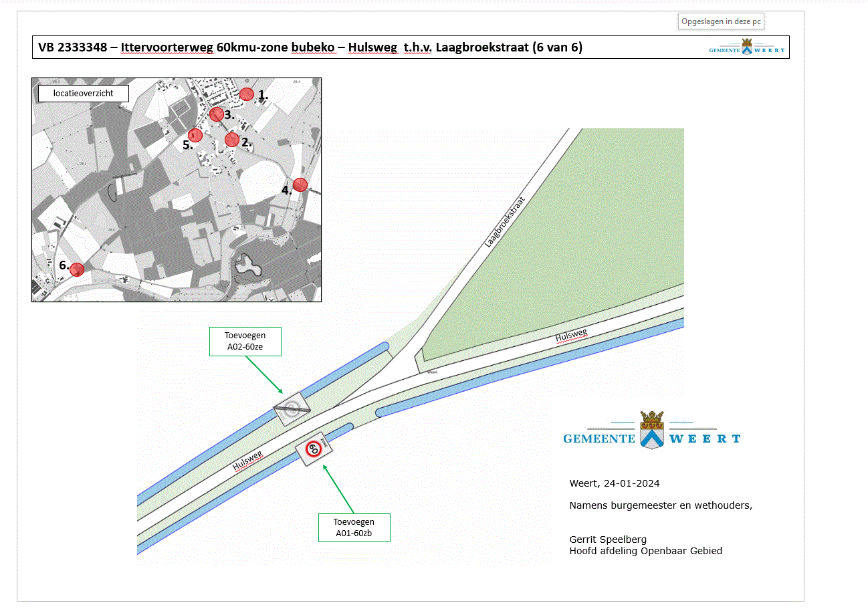
Task: Select large Gemeente Weert logo above date
Action: (652, 431)
